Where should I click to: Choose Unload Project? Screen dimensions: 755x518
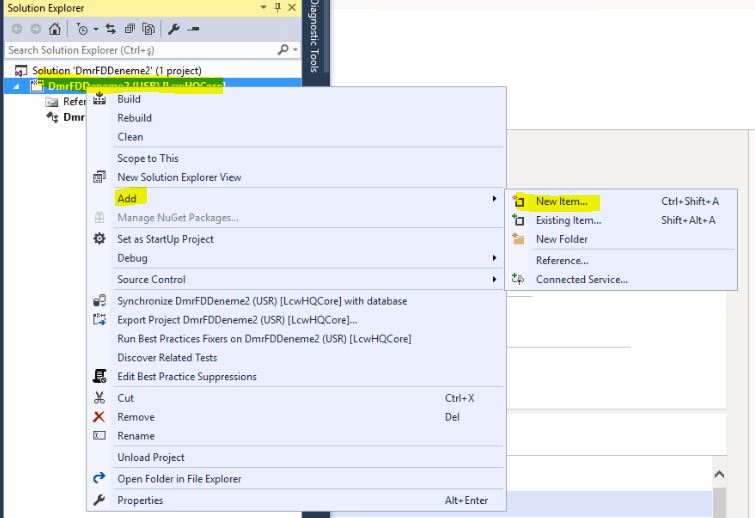[x=151, y=457]
